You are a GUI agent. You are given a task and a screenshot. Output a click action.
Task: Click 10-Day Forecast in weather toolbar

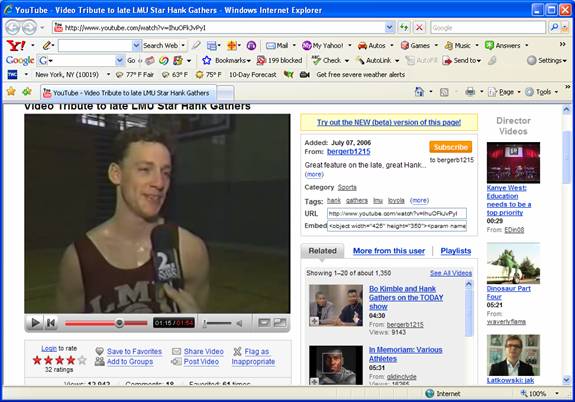point(252,74)
